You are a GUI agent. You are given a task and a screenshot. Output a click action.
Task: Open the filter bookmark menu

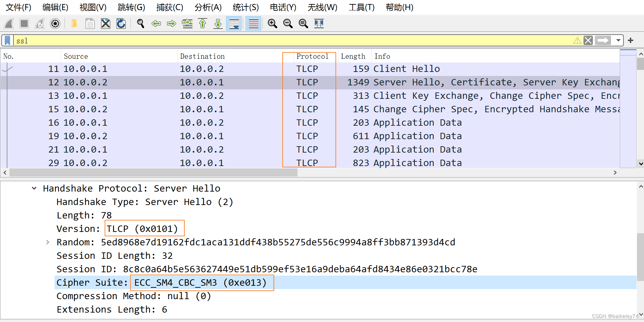pyautogui.click(x=7, y=41)
